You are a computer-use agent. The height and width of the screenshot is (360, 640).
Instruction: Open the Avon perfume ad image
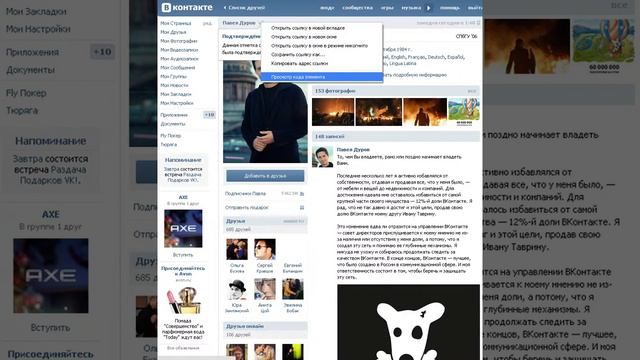pos(183,301)
